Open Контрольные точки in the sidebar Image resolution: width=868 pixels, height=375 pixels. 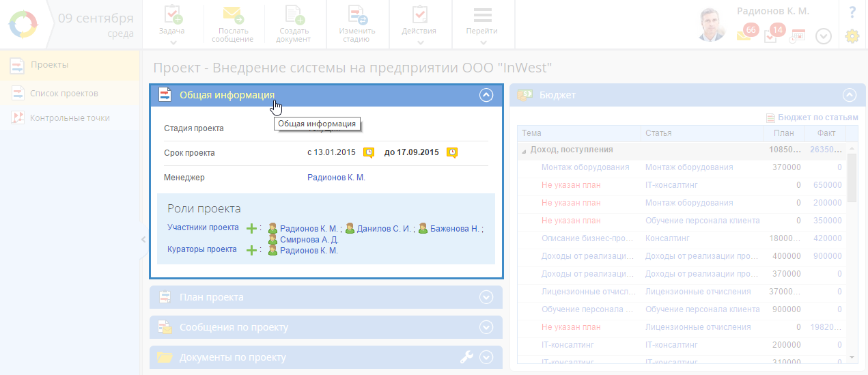click(x=70, y=117)
